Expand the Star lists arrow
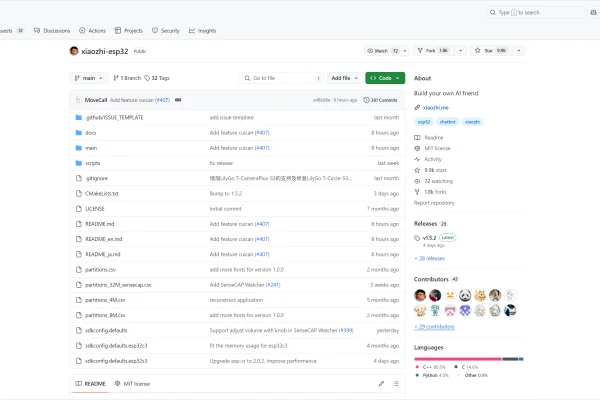 pyautogui.click(x=519, y=51)
